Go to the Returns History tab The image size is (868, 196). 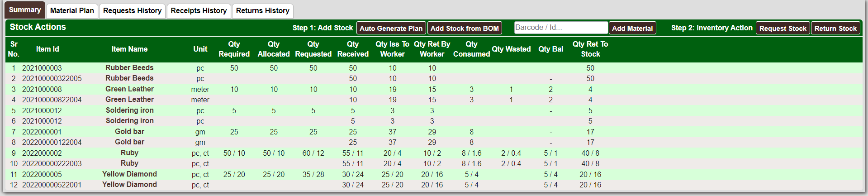pos(262,10)
